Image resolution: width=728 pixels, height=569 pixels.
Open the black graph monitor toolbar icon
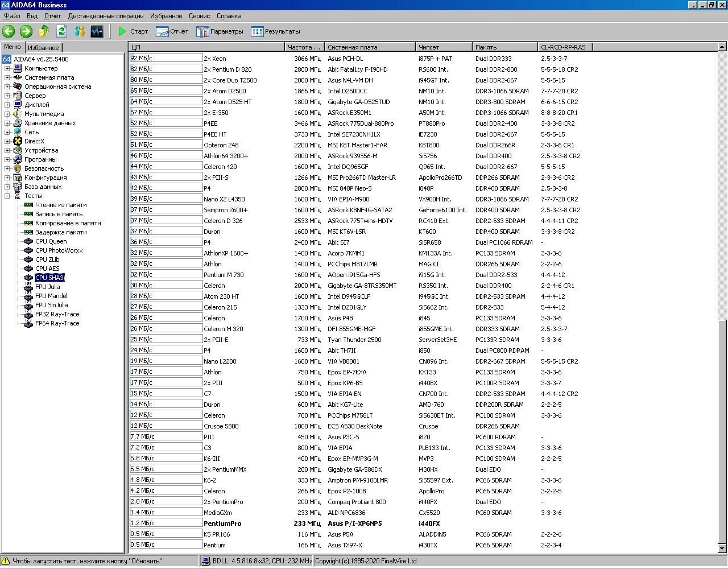97,31
